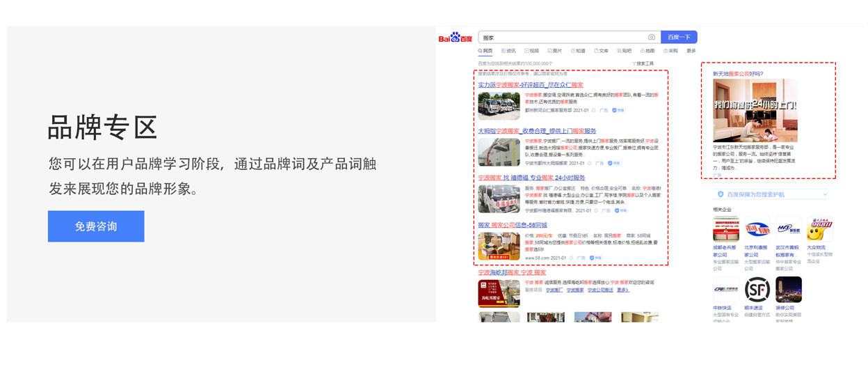Switch to the 地图 tab
The image size is (868, 367).
pyautogui.click(x=647, y=51)
